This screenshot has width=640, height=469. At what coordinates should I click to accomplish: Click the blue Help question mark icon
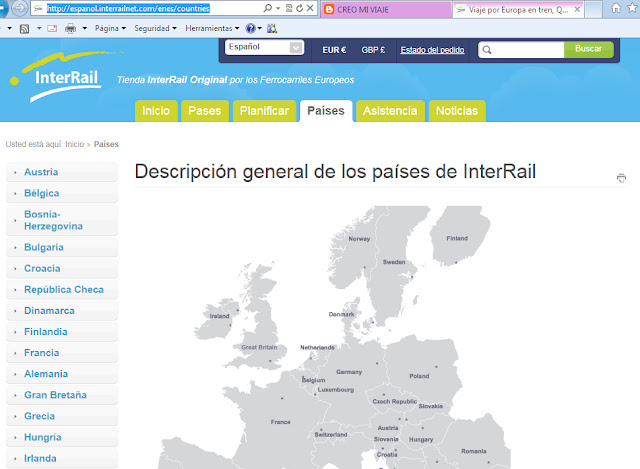pyautogui.click(x=250, y=29)
